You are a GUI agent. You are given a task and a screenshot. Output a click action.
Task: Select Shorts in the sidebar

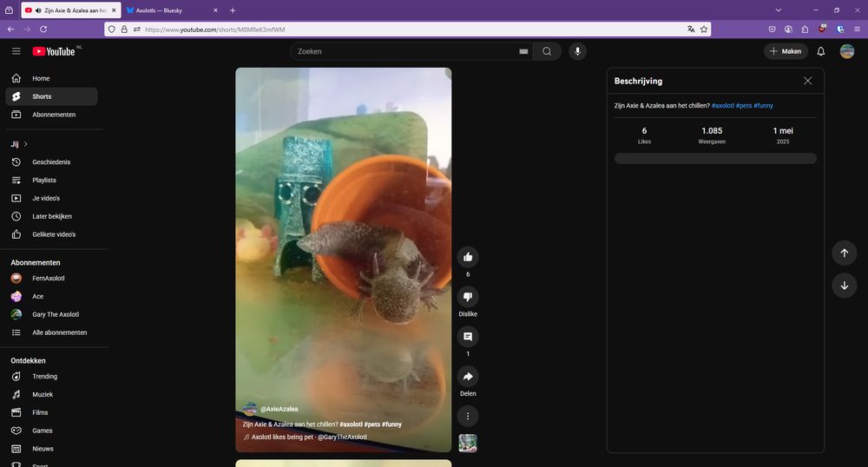tap(51, 96)
